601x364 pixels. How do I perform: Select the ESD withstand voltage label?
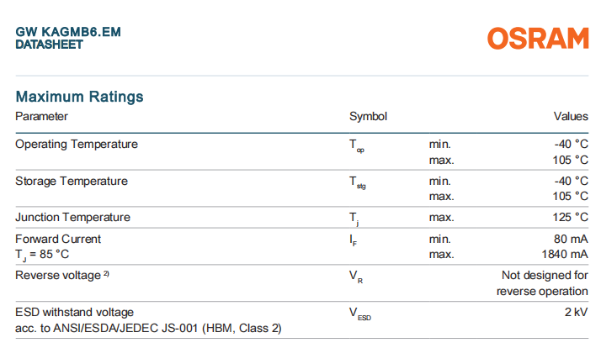click(x=74, y=312)
